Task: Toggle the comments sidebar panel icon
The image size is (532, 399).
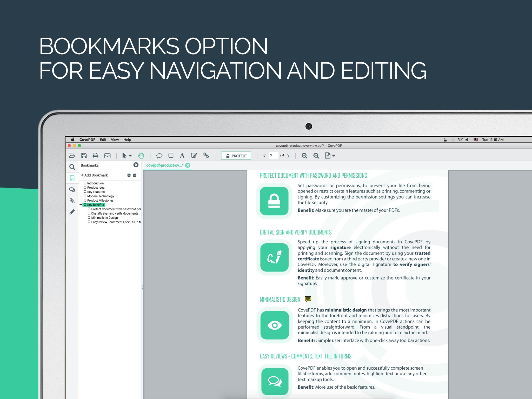Action: pyautogui.click(x=72, y=190)
